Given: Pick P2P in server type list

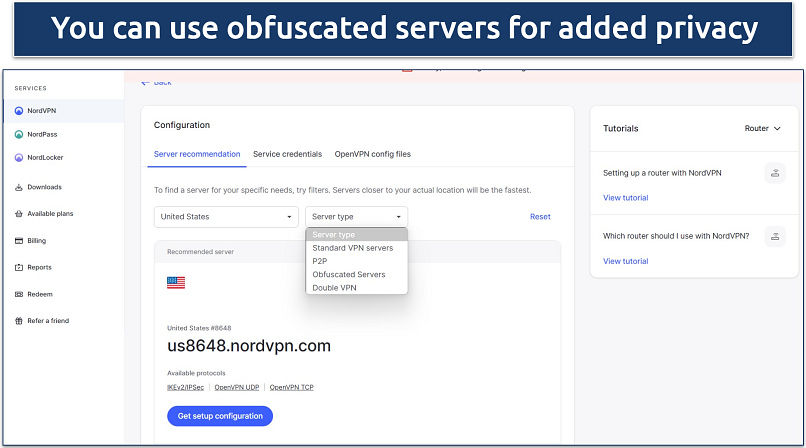Looking at the screenshot, I should pos(320,261).
